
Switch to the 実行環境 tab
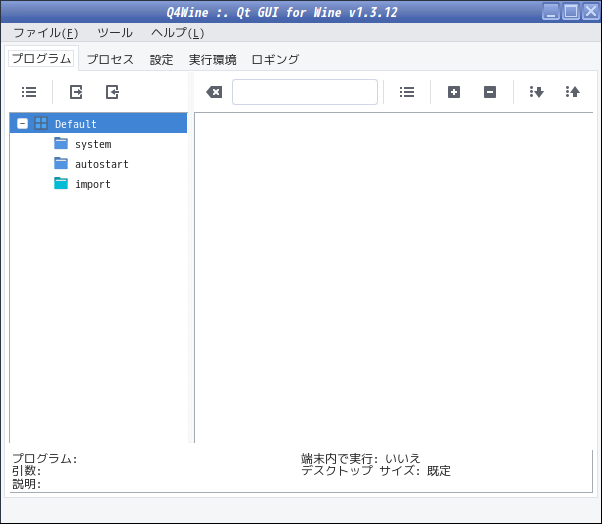pyautogui.click(x=212, y=60)
